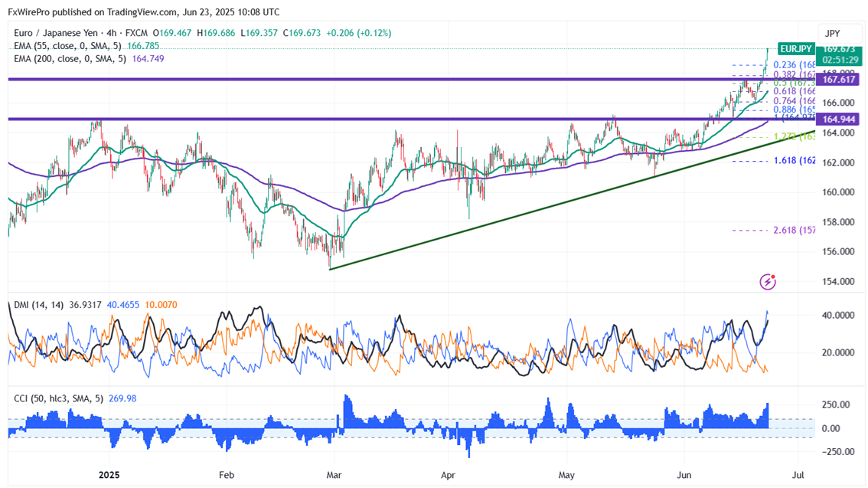This screenshot has height=488, width=868.
Task: Click the 2025 label on time axis
Action: [x=109, y=475]
